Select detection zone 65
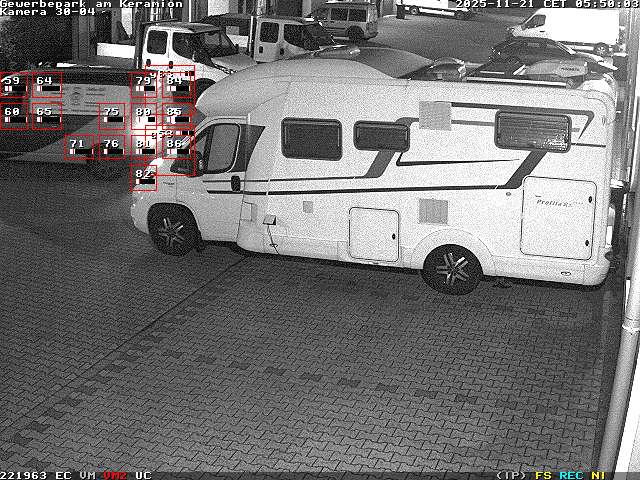640x480 pixels. 46,116
